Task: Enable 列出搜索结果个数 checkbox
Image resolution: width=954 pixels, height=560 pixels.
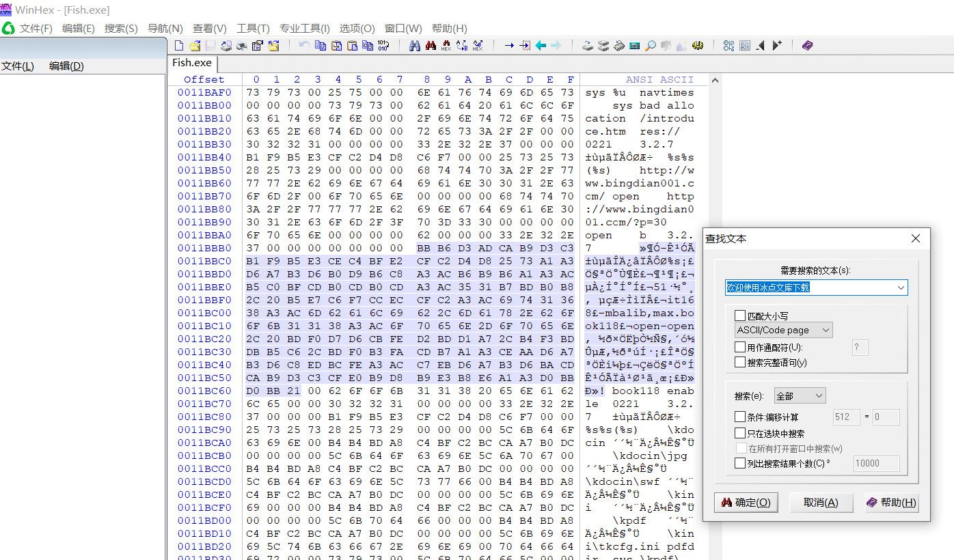Action: pyautogui.click(x=739, y=463)
